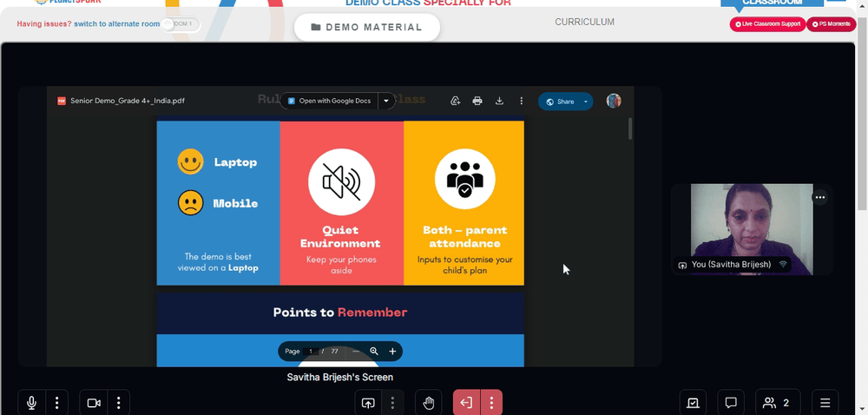Open PDF viewer more actions menu
The height and width of the screenshot is (415, 868).
click(x=521, y=102)
